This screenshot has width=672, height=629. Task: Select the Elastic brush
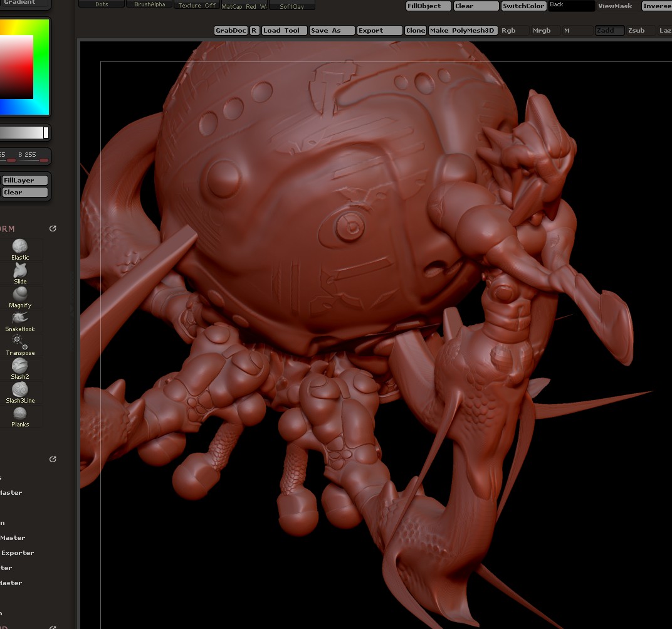[19, 250]
